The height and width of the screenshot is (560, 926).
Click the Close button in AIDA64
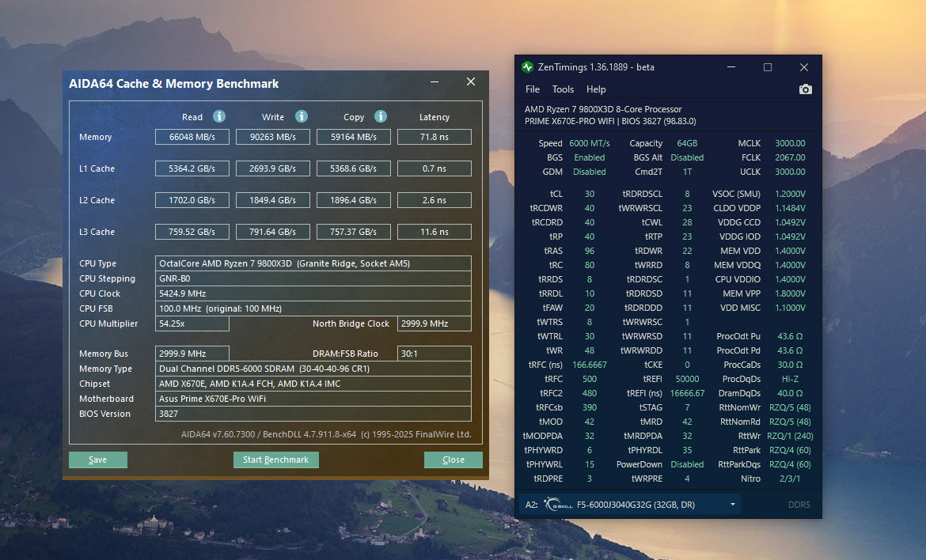point(453,460)
